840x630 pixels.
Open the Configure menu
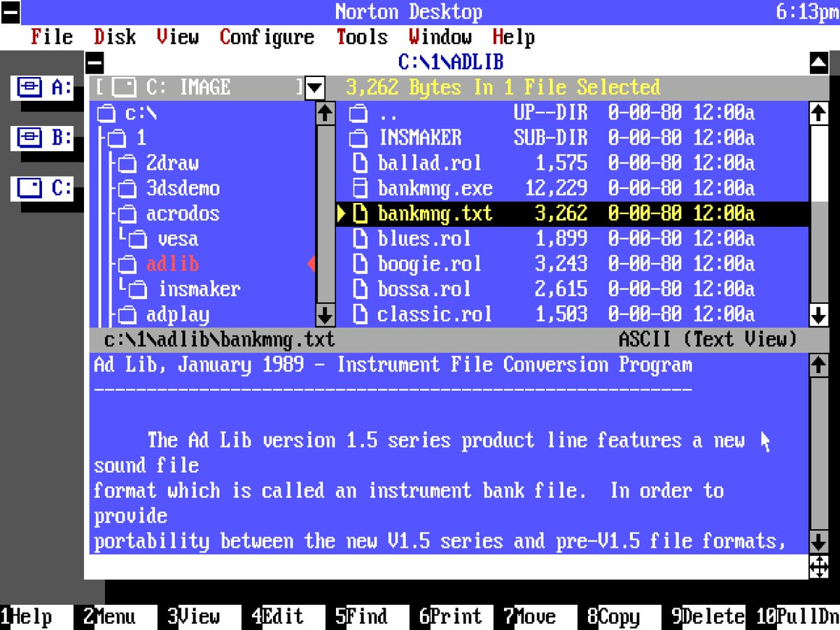(x=267, y=37)
